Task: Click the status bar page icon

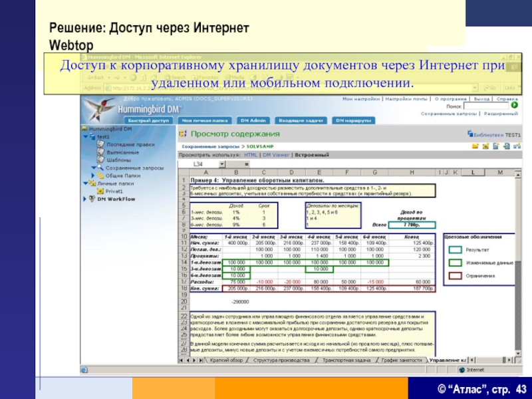Action: pyautogui.click(x=84, y=370)
